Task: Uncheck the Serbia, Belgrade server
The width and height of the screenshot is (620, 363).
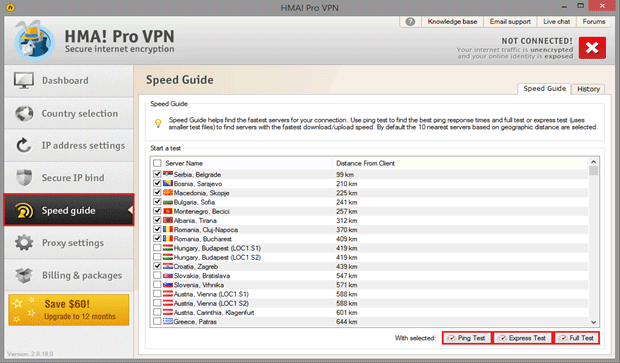Action: [x=157, y=174]
